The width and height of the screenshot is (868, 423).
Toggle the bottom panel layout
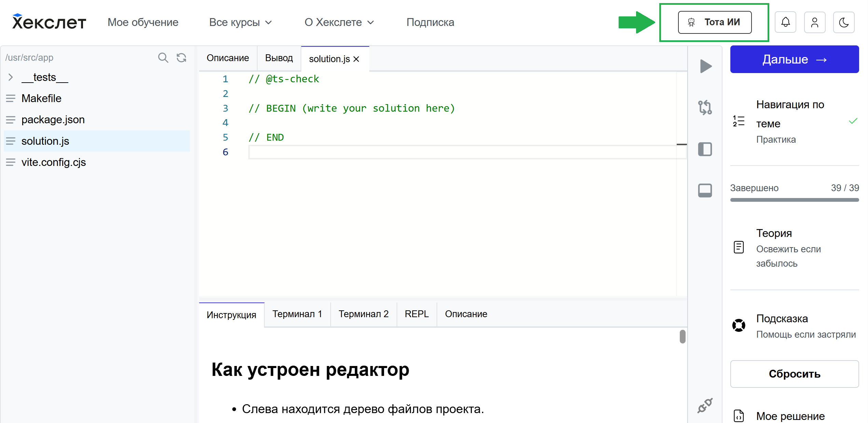pyautogui.click(x=705, y=191)
